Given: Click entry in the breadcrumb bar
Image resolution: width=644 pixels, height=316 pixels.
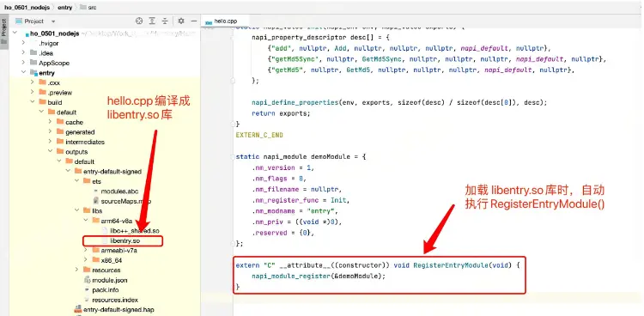Looking at the screenshot, I should click(x=65, y=7).
